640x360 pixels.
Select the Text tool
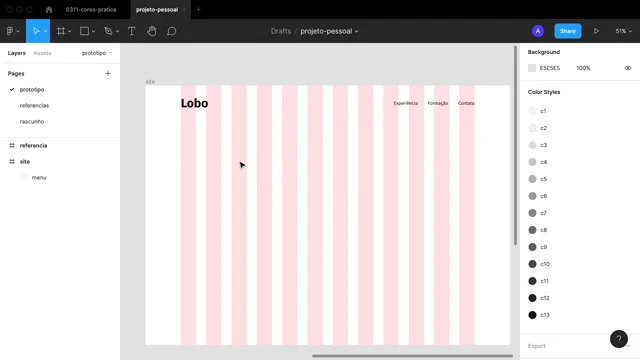click(x=131, y=31)
